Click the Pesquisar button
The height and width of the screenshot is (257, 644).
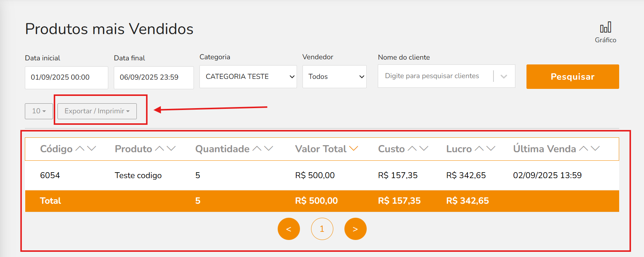point(573,77)
